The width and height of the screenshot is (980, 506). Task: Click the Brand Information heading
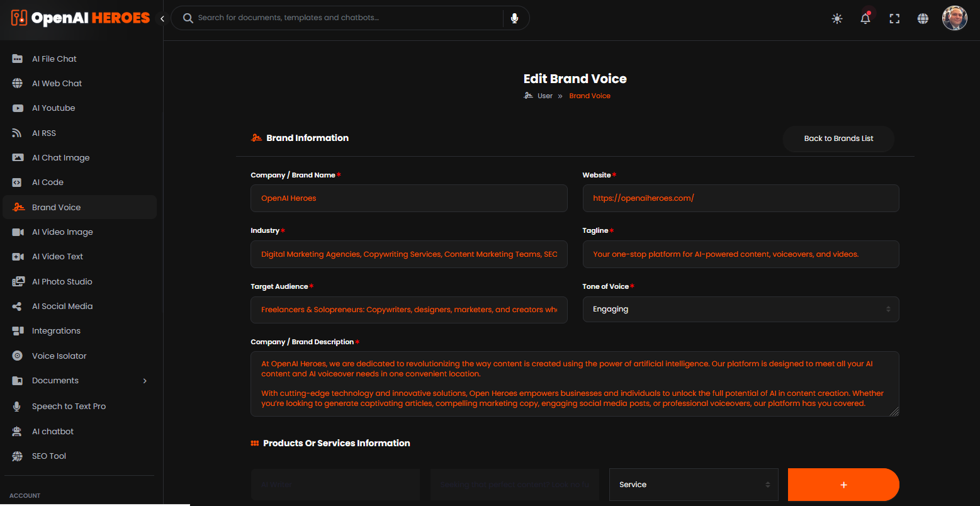pyautogui.click(x=307, y=138)
